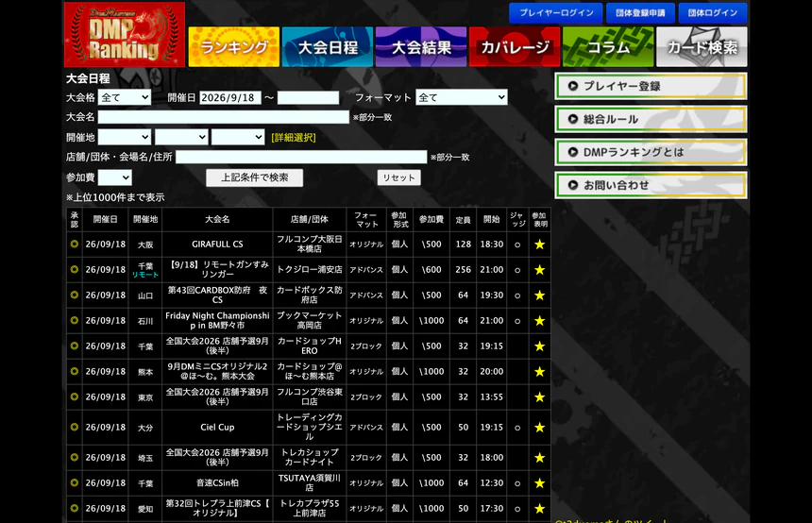Click the tournament name GIRAFULL CS
Image resolution: width=812 pixels, height=523 pixels.
217,244
